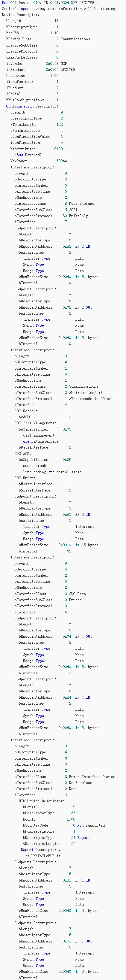Select the iManufacturer field label
Image resolution: width=126 pixels, height=980 pixels.
pos(20,82)
